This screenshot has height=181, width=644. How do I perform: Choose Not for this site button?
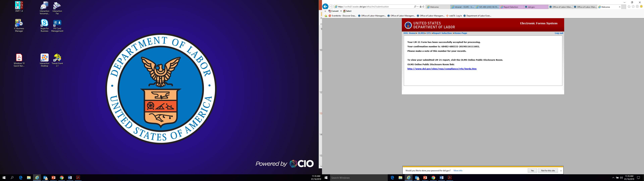548,170
